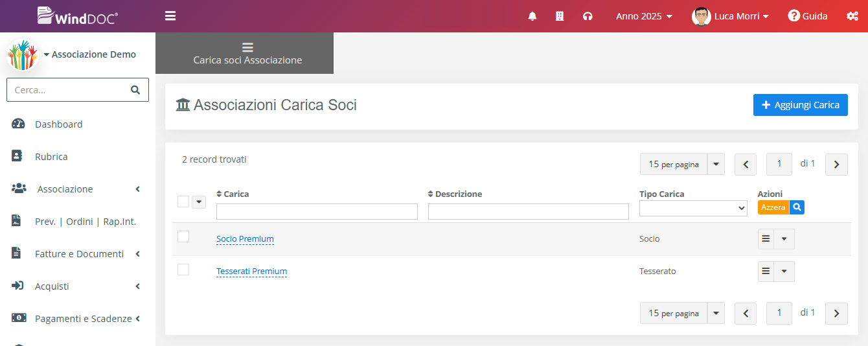
Task: Open the settings gears icon
Action: click(x=852, y=16)
